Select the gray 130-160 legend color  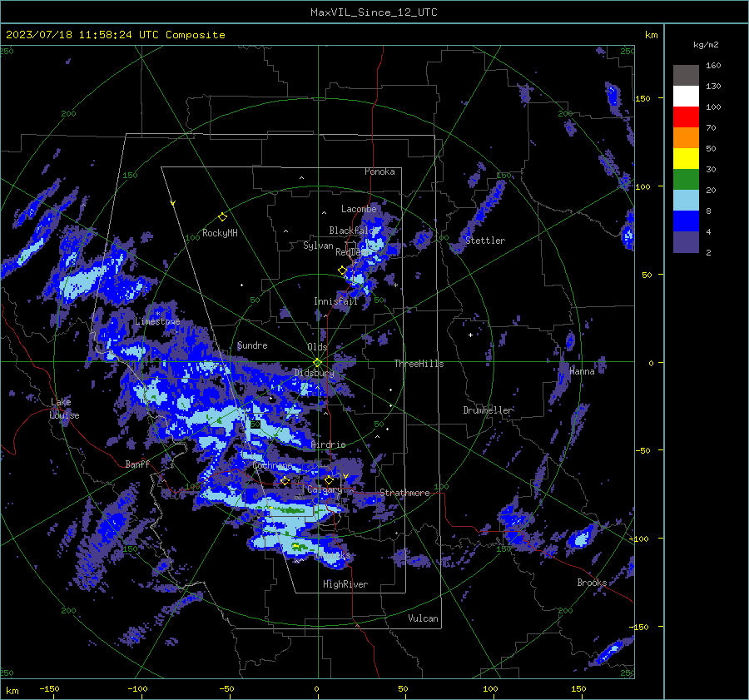click(x=686, y=76)
